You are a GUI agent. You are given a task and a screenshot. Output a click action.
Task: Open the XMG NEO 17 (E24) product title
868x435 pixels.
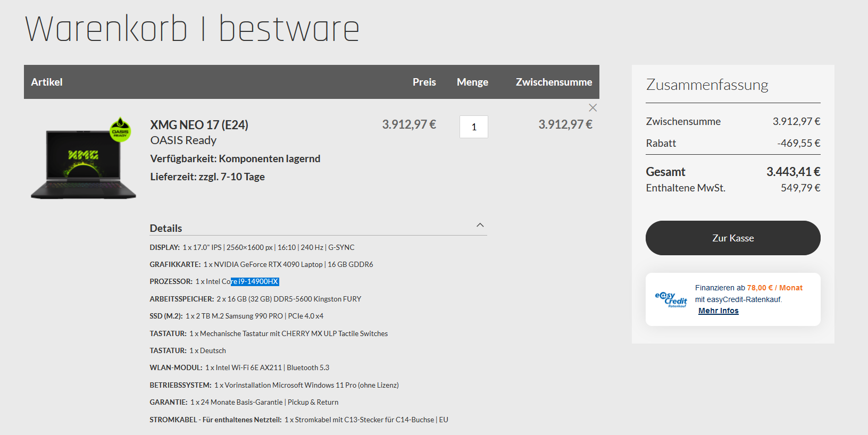199,124
